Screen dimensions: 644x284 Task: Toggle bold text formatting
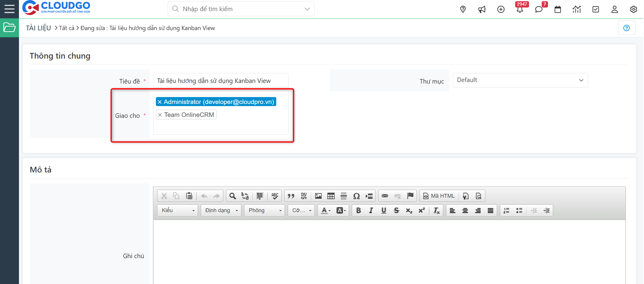[358, 210]
